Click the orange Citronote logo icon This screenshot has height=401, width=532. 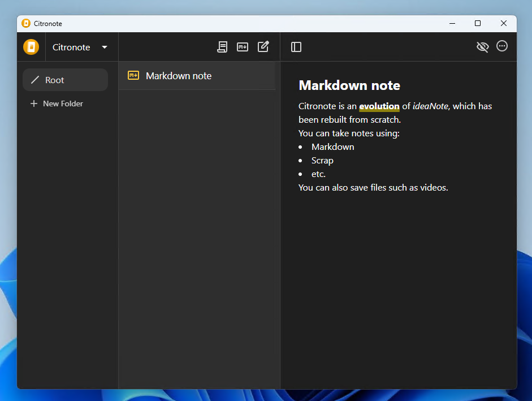click(31, 47)
